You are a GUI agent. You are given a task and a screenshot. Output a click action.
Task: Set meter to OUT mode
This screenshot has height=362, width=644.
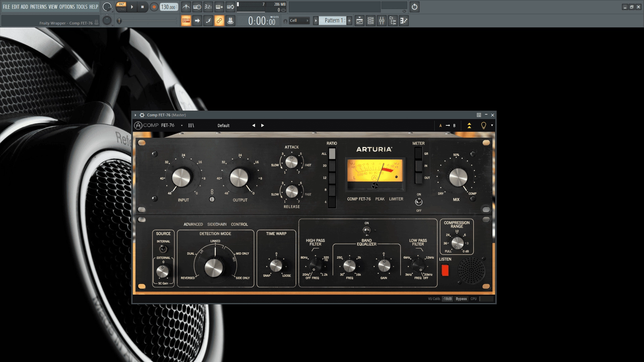coord(418,178)
